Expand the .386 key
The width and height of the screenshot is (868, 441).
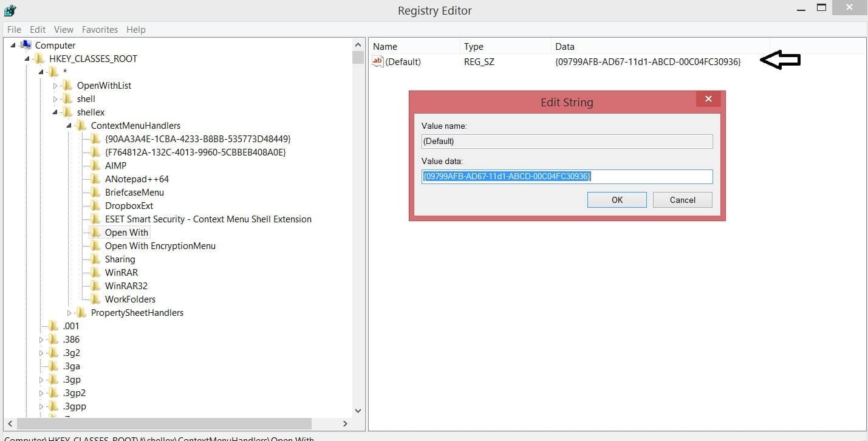click(x=41, y=340)
